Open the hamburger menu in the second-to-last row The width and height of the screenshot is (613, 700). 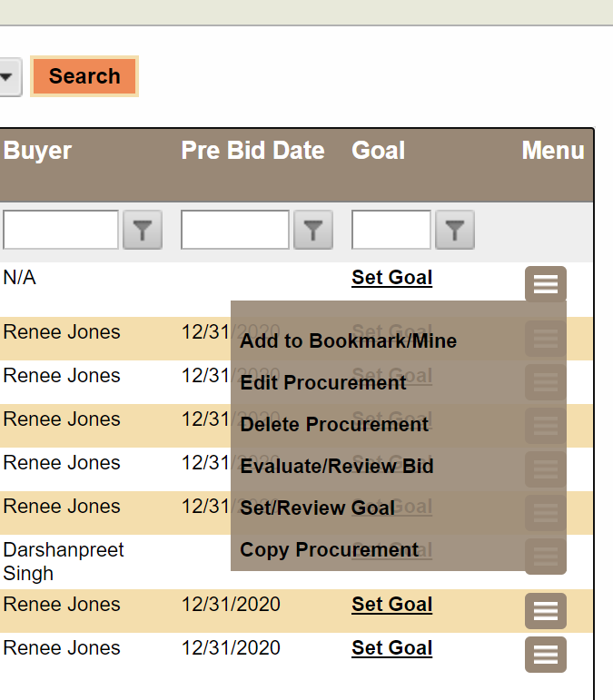[x=545, y=611]
